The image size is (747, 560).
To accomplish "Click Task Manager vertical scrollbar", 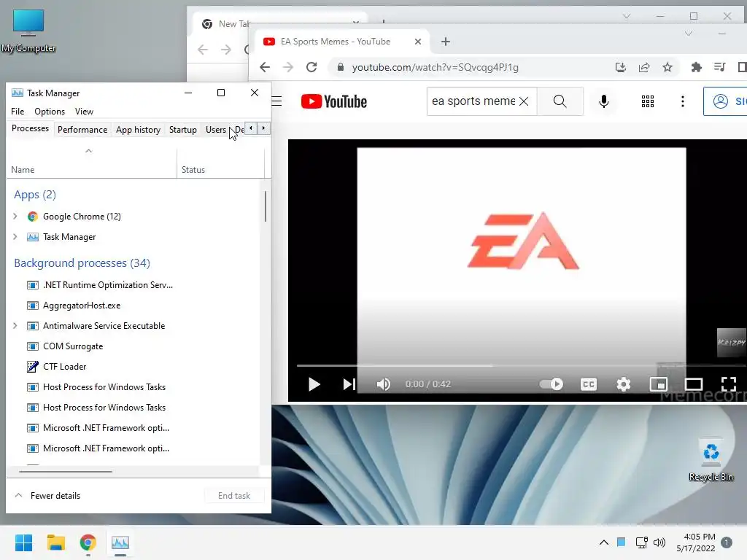I will [x=266, y=206].
